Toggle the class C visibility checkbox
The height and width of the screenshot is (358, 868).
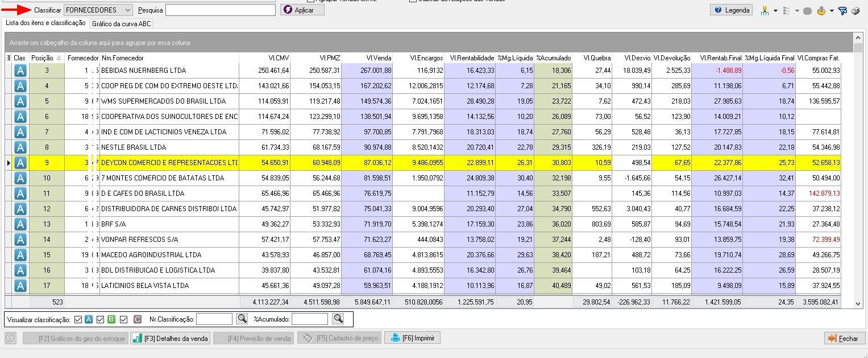click(x=123, y=319)
